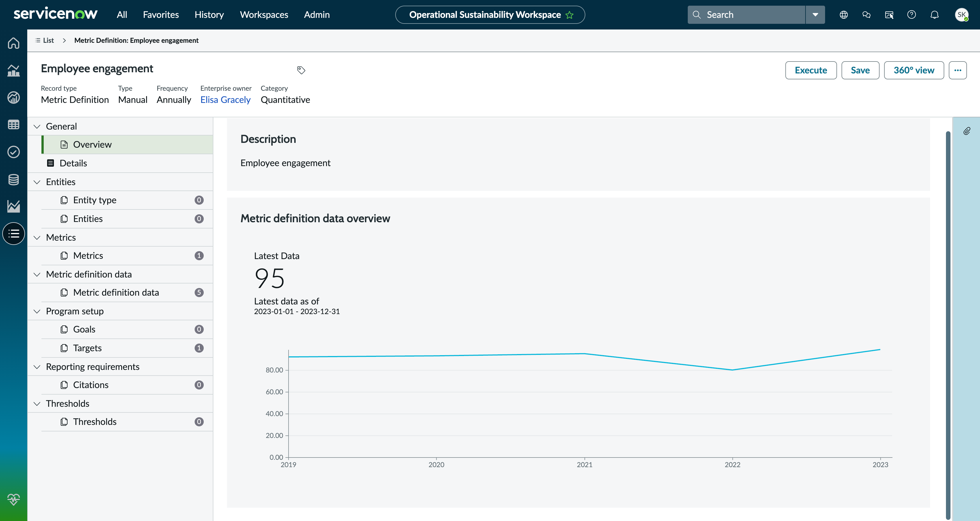Open the Home icon in left sidebar
Screen dimensions: 980x521
[x=14, y=43]
